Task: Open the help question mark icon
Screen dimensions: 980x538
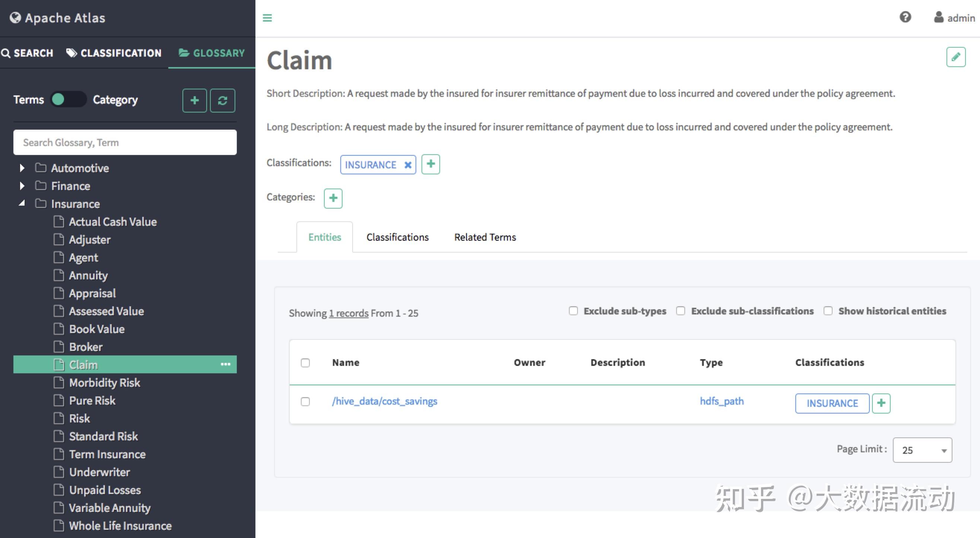Action: (906, 17)
